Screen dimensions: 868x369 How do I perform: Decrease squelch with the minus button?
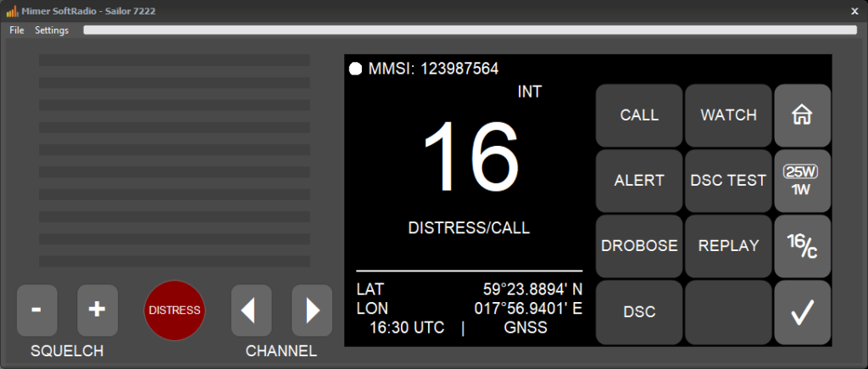pos(37,310)
